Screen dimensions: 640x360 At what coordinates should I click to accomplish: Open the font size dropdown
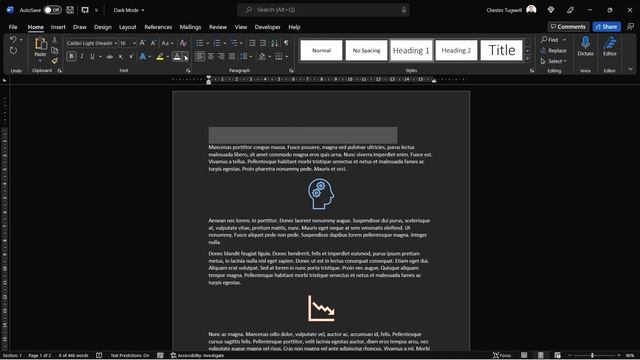pos(134,43)
